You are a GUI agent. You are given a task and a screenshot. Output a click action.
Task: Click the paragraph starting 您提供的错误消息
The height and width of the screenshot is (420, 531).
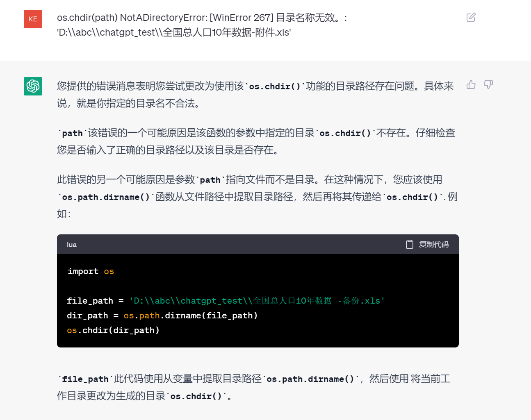(x=255, y=95)
